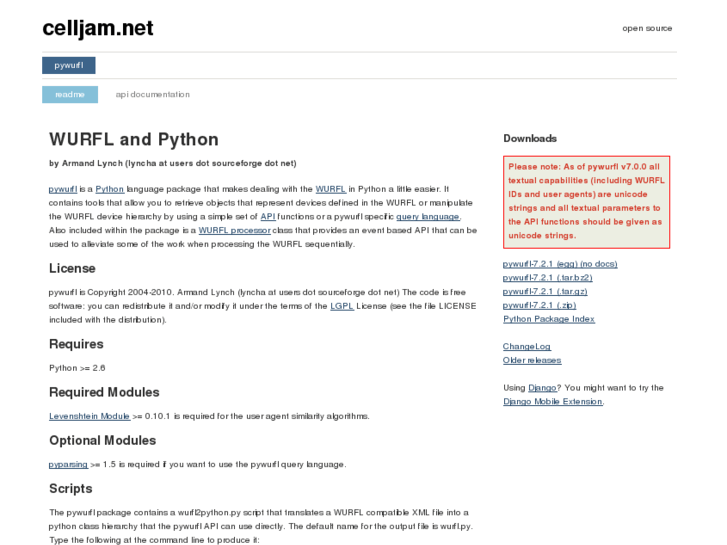Click the WURFL link in first paragraph
The image size is (727, 545).
330,189
